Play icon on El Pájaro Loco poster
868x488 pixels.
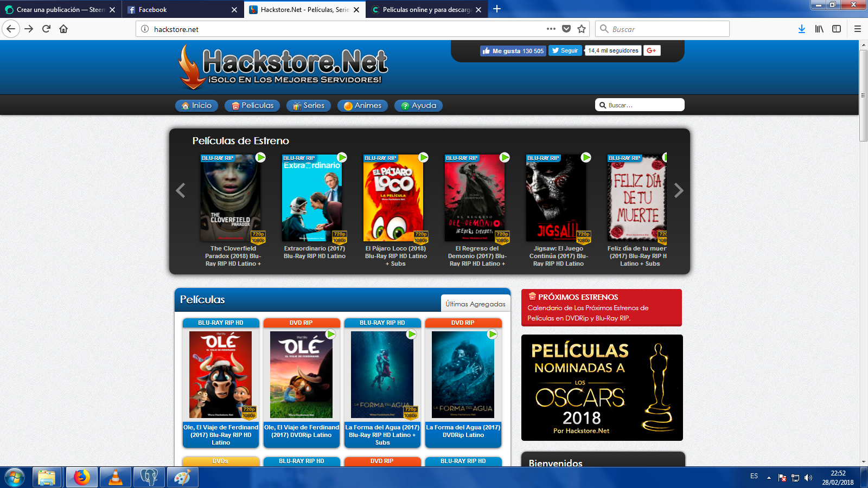(423, 157)
